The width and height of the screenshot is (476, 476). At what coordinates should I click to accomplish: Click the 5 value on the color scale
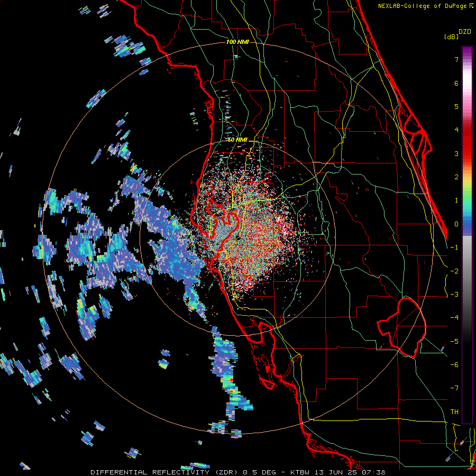[x=456, y=106]
